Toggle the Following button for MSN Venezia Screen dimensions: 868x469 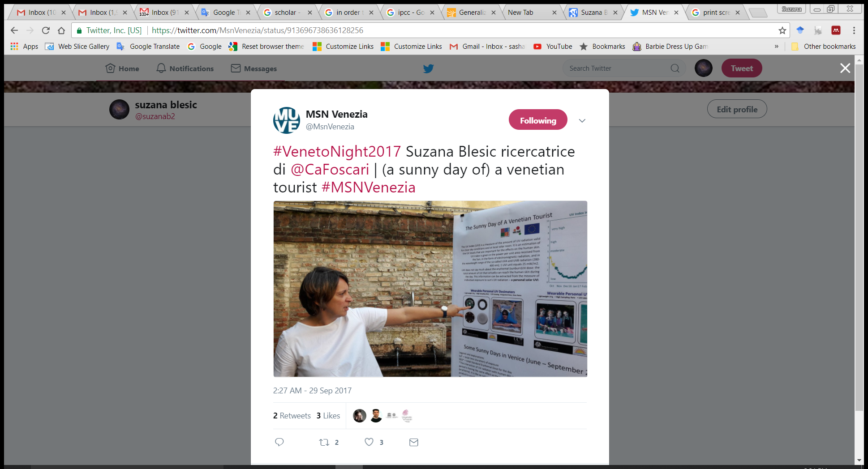(x=537, y=120)
